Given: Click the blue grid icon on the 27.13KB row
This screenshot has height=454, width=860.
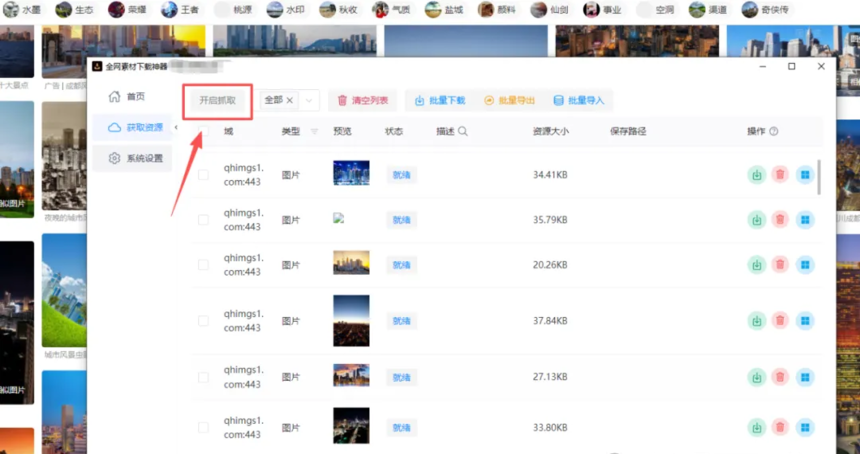Looking at the screenshot, I should click(804, 377).
